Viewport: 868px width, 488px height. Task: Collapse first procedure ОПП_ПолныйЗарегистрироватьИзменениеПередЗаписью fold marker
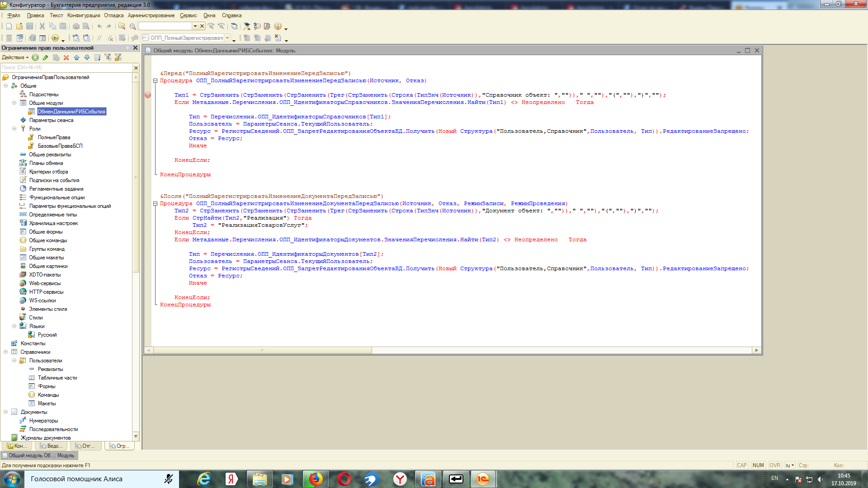click(x=155, y=81)
